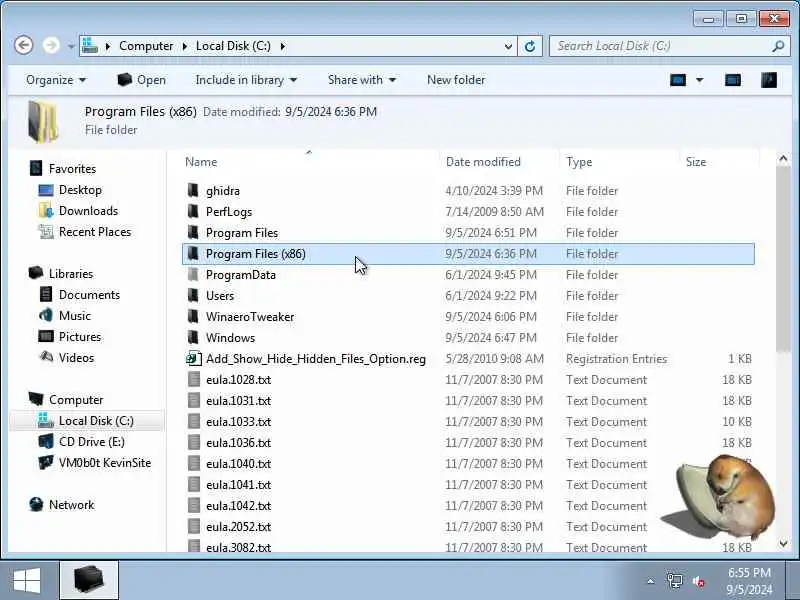Click the Explorer taskbar button

point(89,580)
